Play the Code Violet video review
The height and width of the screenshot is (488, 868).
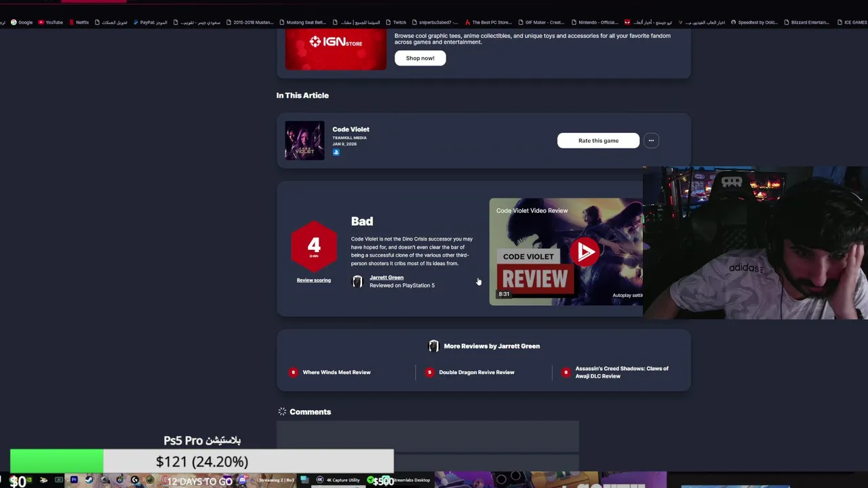tap(585, 251)
